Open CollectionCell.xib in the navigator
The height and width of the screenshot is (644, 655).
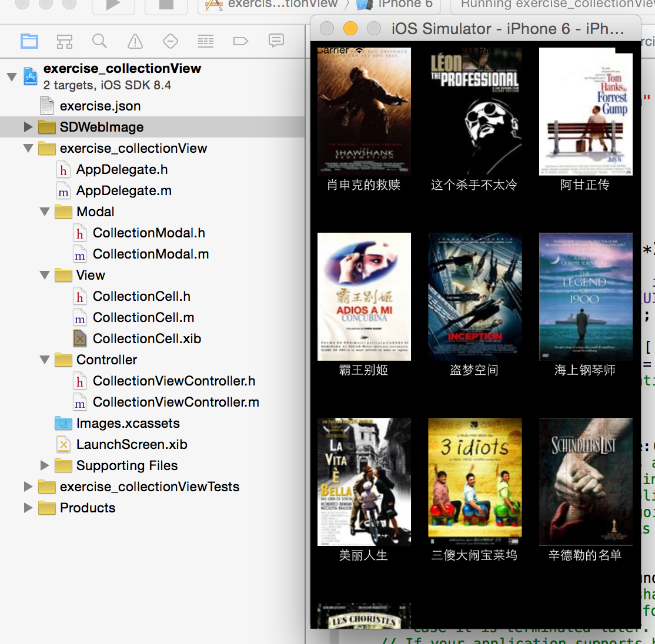tap(146, 338)
